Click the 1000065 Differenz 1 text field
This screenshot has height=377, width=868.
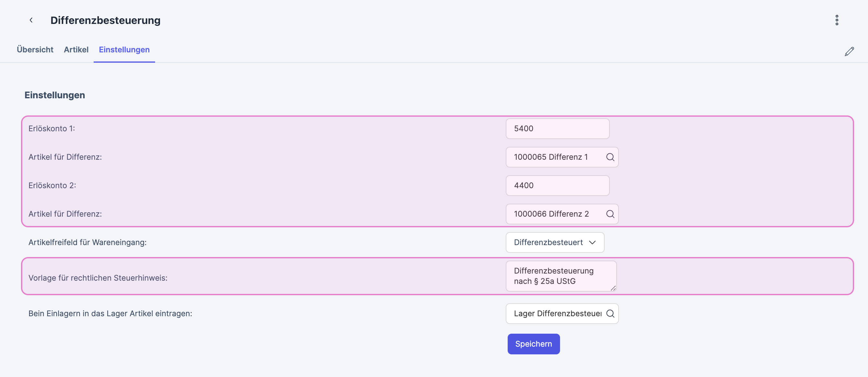pos(553,157)
